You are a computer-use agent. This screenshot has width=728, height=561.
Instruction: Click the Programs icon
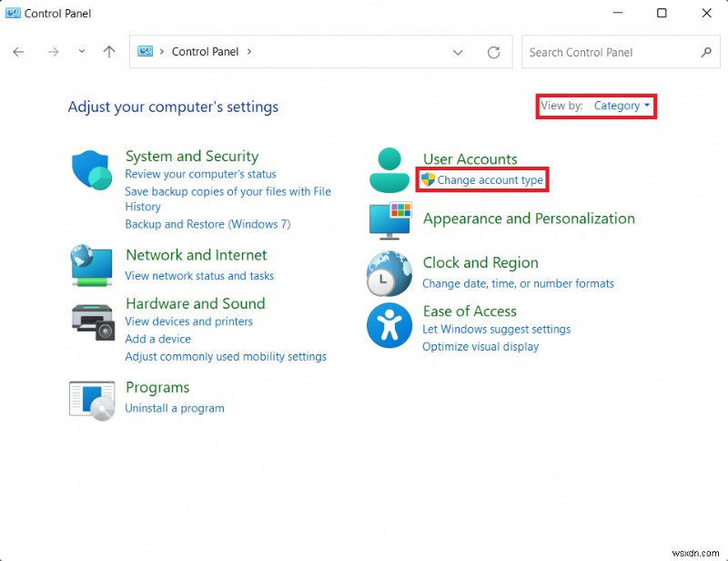click(x=91, y=399)
